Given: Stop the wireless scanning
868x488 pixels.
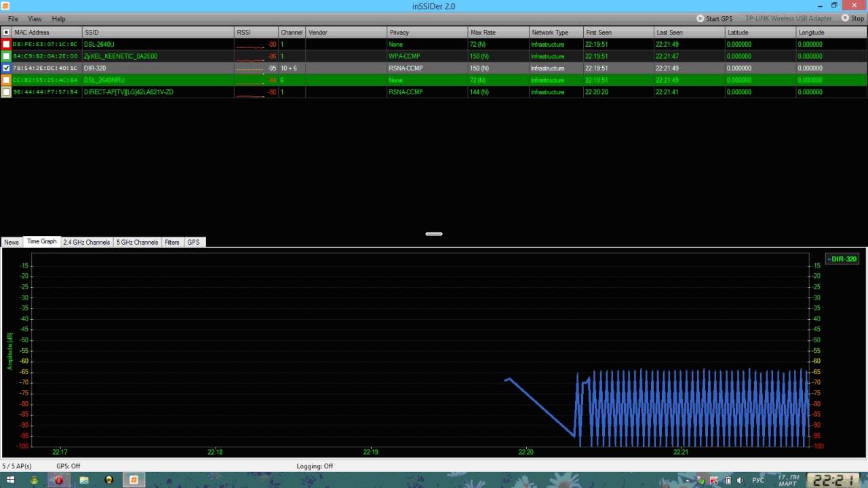Looking at the screenshot, I should coord(852,18).
